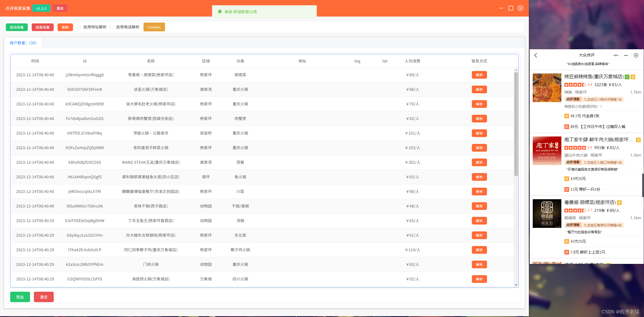Dismiss the green success notification checkmark
644x317 pixels.
(220, 12)
